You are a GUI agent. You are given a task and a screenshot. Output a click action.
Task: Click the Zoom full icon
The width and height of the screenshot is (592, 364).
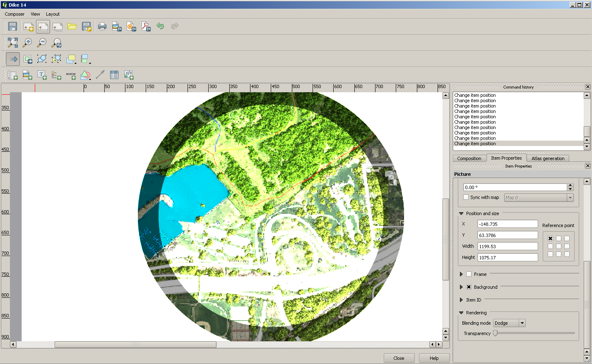pyautogui.click(x=13, y=43)
